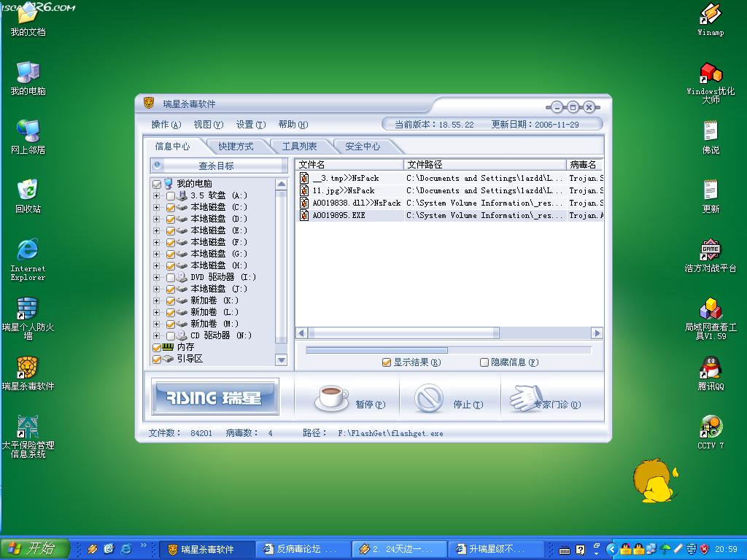Expand the 本地磁盘 (E:) tree node

coord(156,230)
